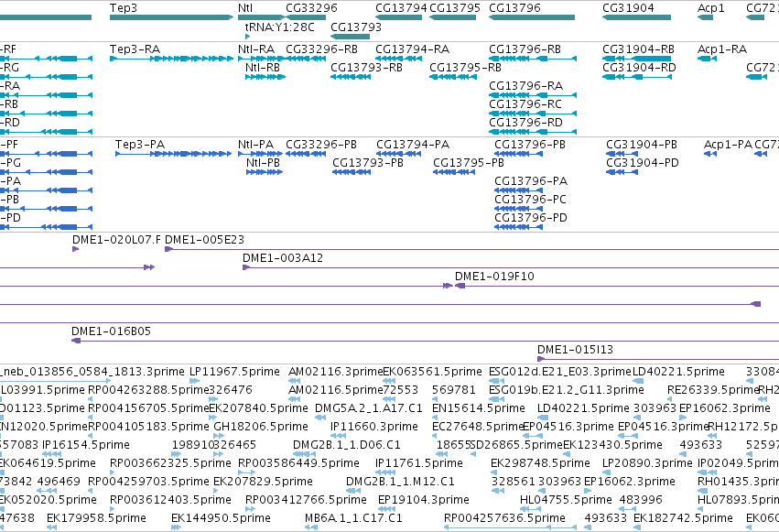Select the CG13796-RA transcript
779x532 pixels.
pos(533,95)
